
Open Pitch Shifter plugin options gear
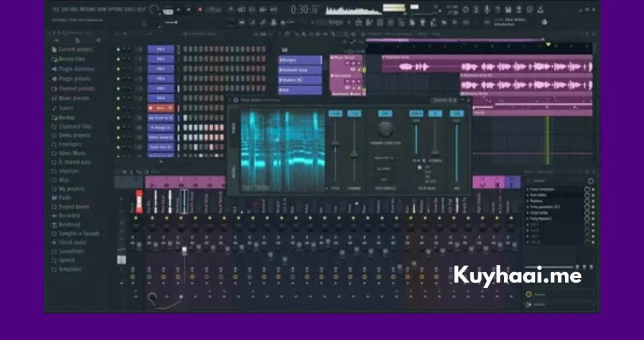click(x=236, y=100)
